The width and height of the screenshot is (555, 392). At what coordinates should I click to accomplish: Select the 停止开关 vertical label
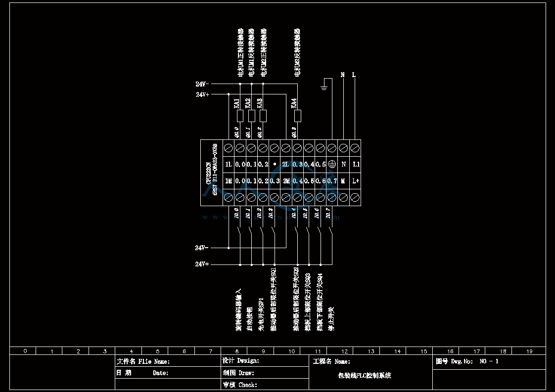pyautogui.click(x=331, y=319)
